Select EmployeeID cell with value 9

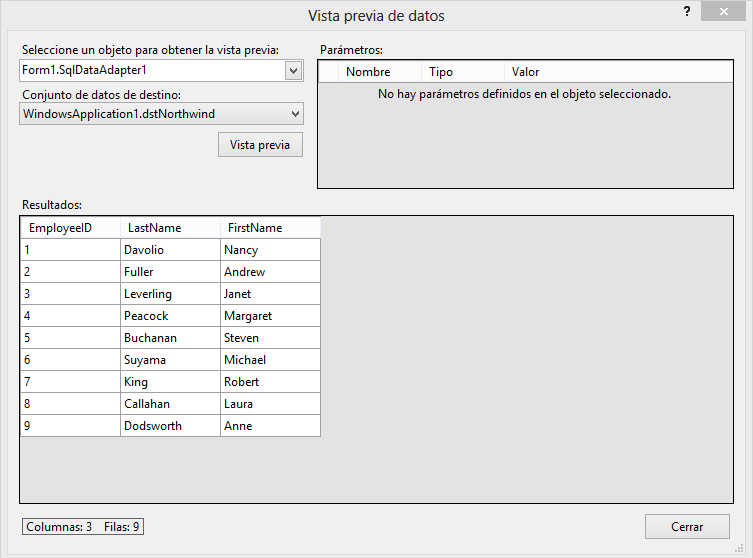coord(71,426)
